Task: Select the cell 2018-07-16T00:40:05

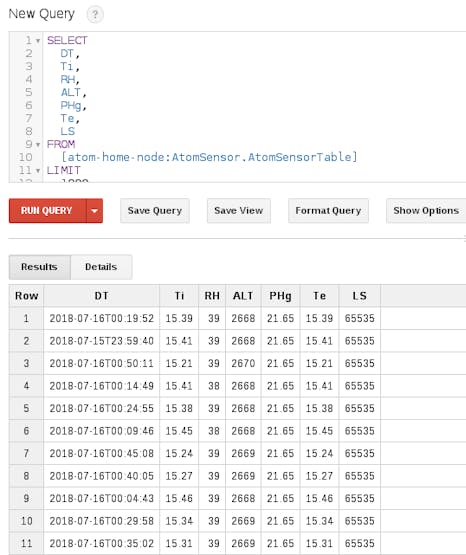Action: point(102,476)
